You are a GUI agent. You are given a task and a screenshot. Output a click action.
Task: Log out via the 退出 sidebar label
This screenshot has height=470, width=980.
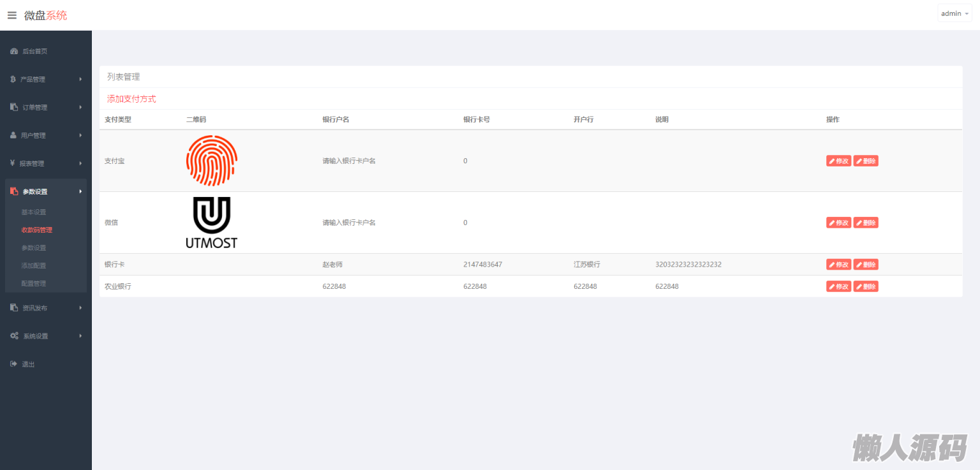[29, 364]
